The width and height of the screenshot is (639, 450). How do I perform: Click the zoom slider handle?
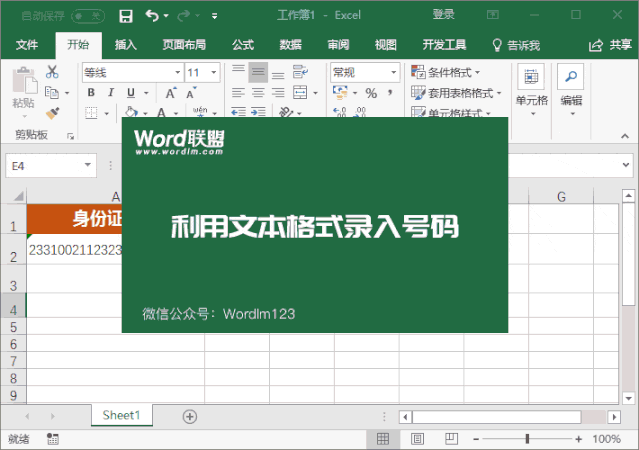pos(527,439)
